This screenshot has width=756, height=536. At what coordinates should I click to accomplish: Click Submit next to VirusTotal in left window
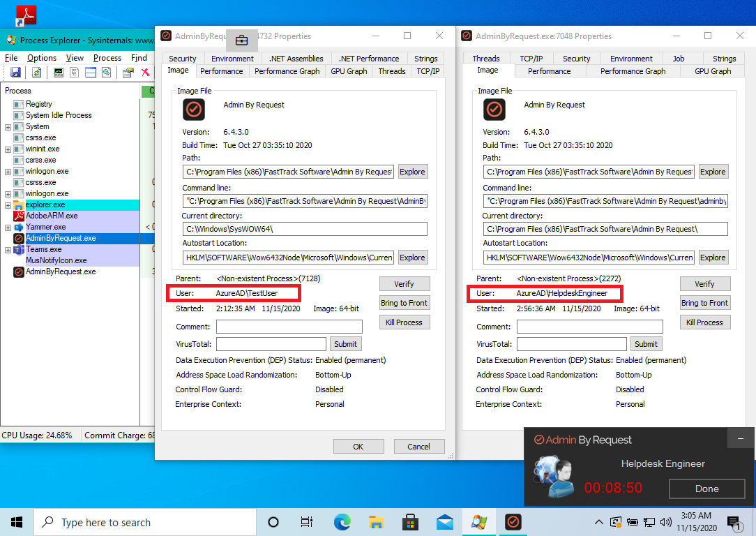coord(345,344)
